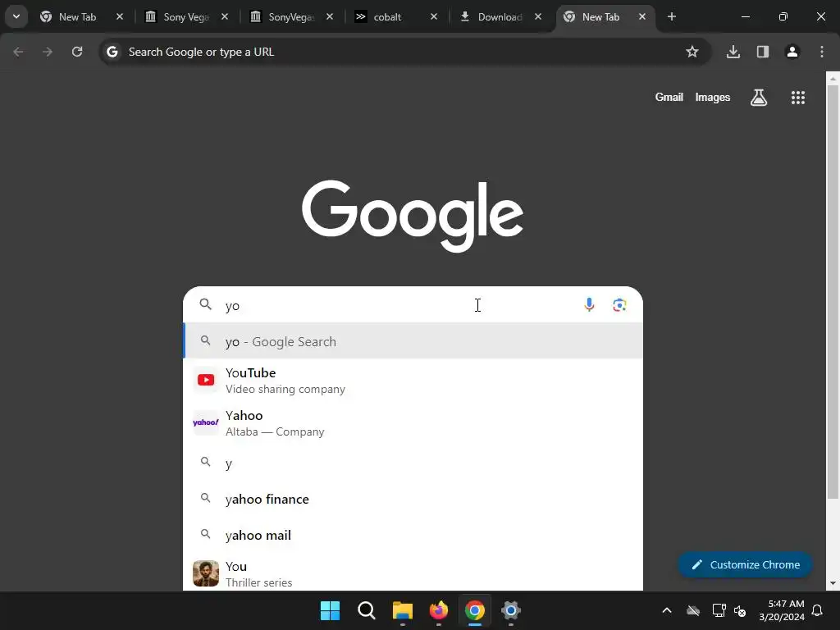
Task: Select the 'yahoo mail' suggestion
Action: tap(413, 535)
